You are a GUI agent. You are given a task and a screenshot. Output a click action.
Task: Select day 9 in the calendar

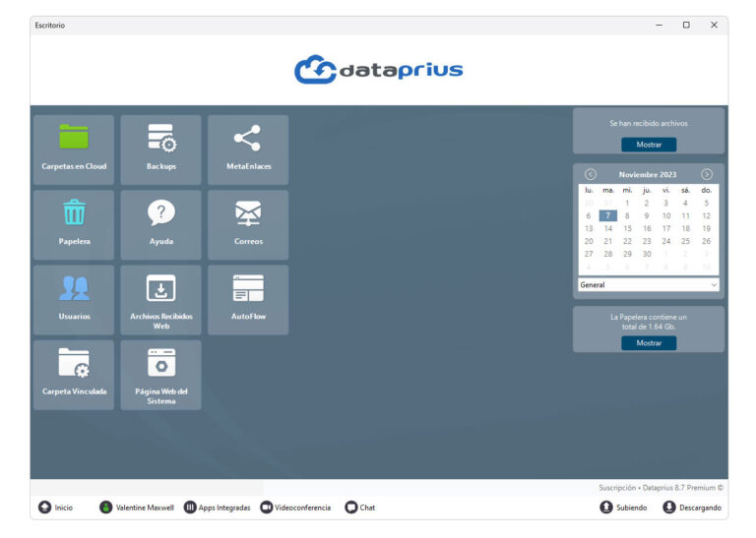[647, 215]
